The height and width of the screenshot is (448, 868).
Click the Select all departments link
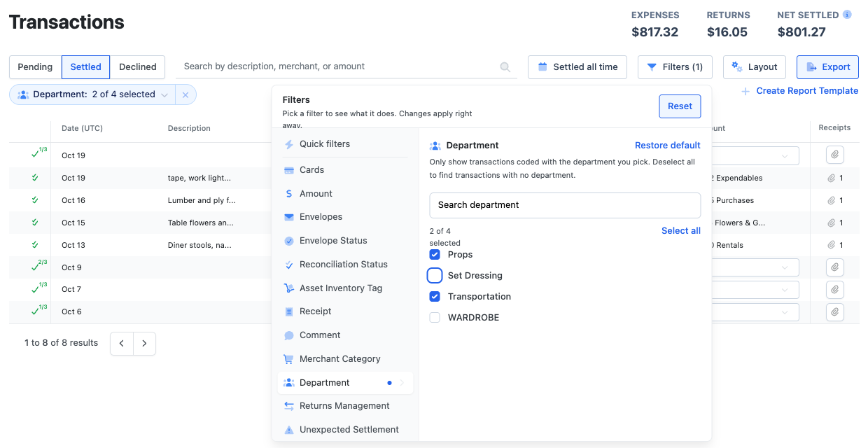pyautogui.click(x=681, y=231)
